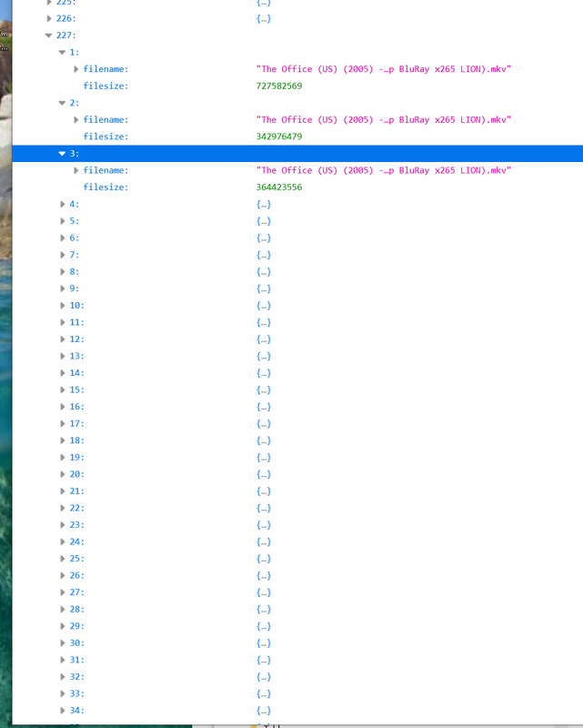Expand filename arrow under entry 3
This screenshot has width=583, height=728.
coord(76,170)
